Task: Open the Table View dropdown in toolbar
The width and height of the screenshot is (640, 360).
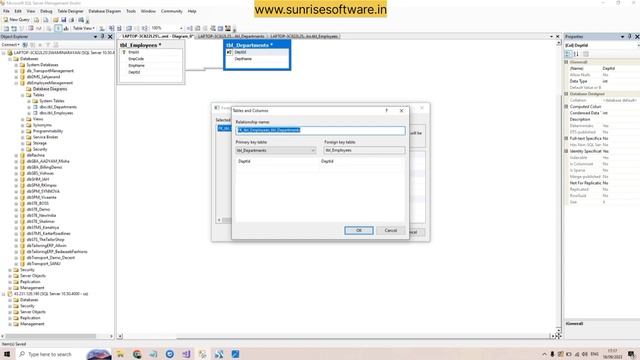Action: 84,28
